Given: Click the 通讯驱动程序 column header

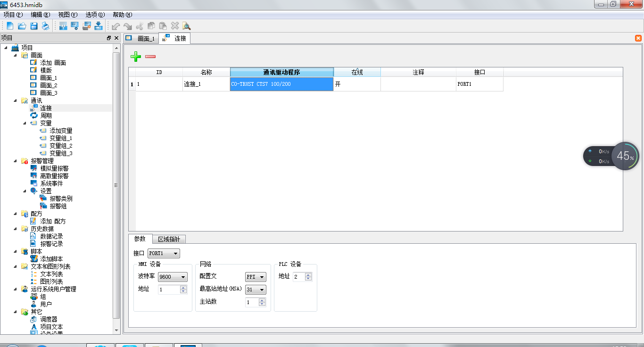Looking at the screenshot, I should tap(282, 72).
